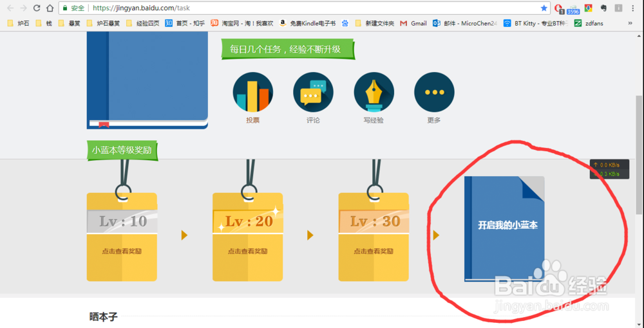Click the 评论 speech bubbles icon

[x=313, y=92]
